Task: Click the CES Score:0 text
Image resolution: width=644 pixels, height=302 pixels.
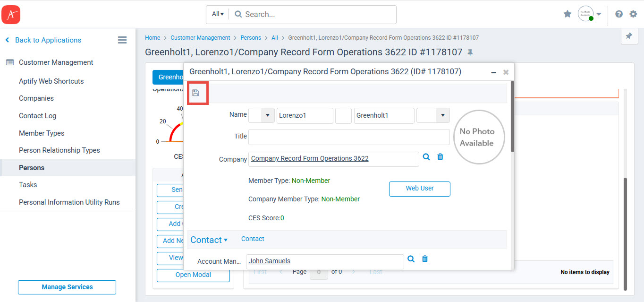Action: [x=266, y=218]
